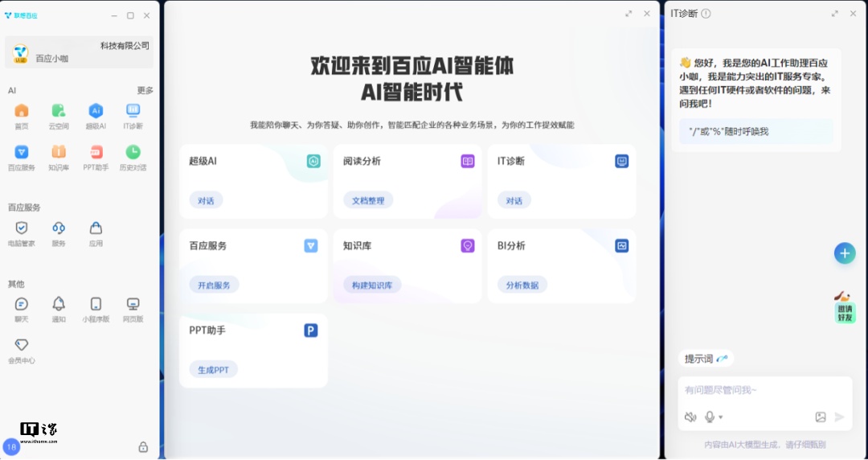Open 通知 bell icon

point(59,304)
